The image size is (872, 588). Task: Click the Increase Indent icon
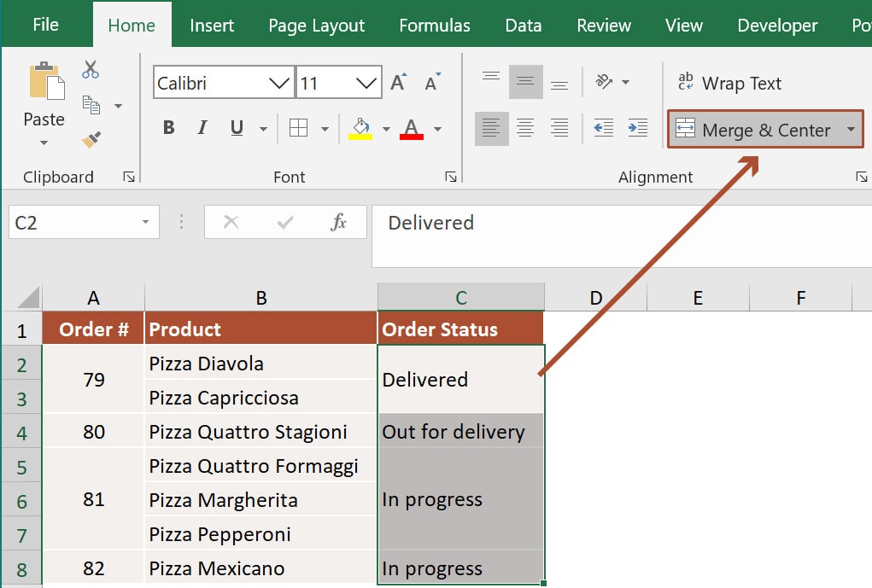636,127
